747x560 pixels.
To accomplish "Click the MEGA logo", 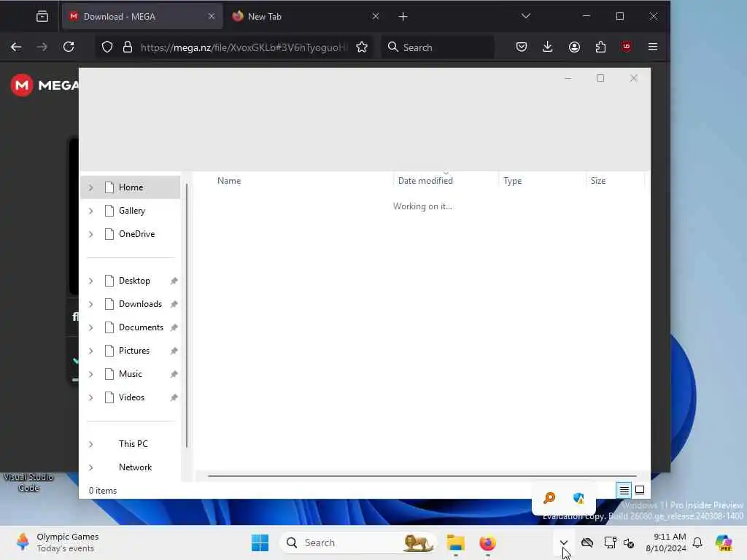I will (44, 85).
